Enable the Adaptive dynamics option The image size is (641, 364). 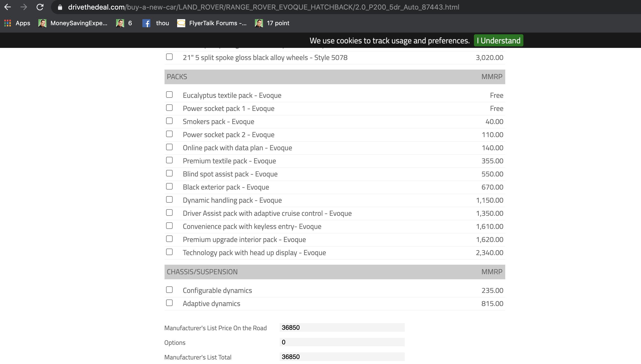tap(169, 303)
